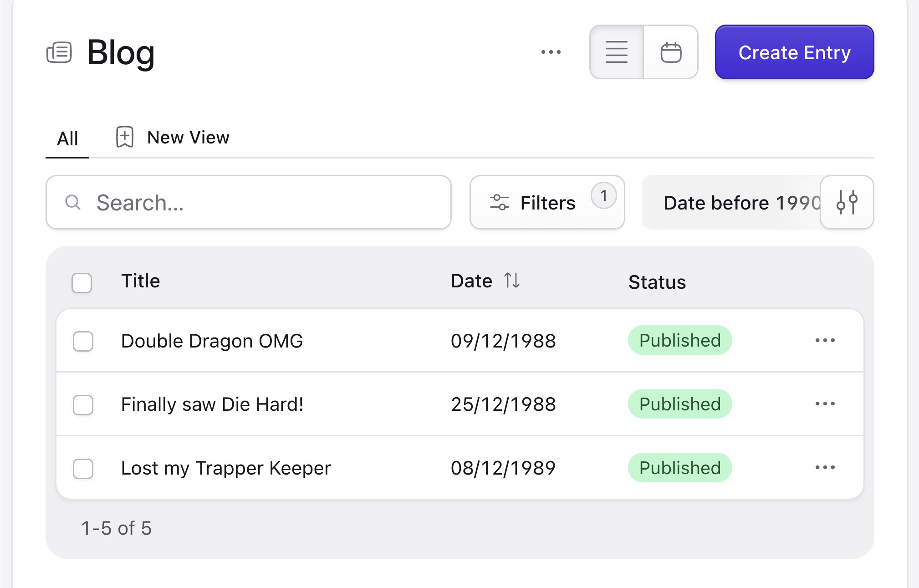Open actions menu for Finally saw Die Hard!
Viewport: 919px width, 588px height.
[825, 404]
